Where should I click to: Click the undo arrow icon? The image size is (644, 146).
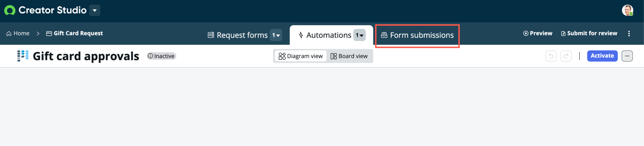point(551,56)
